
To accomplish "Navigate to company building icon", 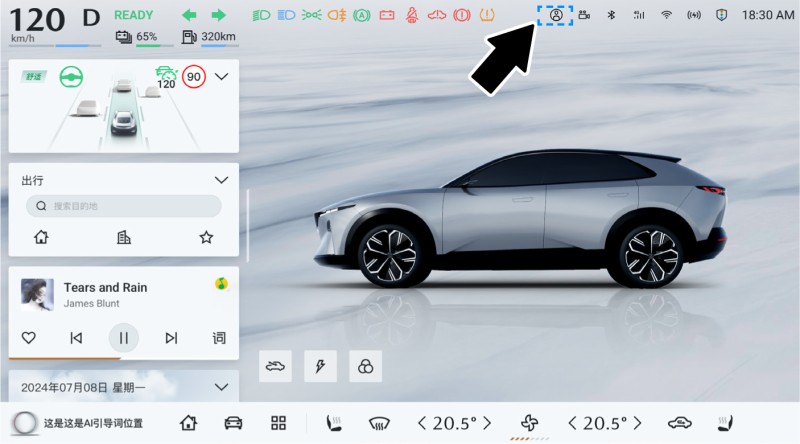I will (124, 237).
